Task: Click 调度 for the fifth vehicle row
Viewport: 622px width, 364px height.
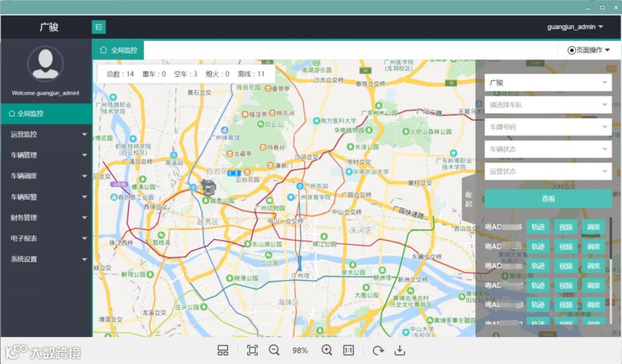Action: tap(593, 305)
